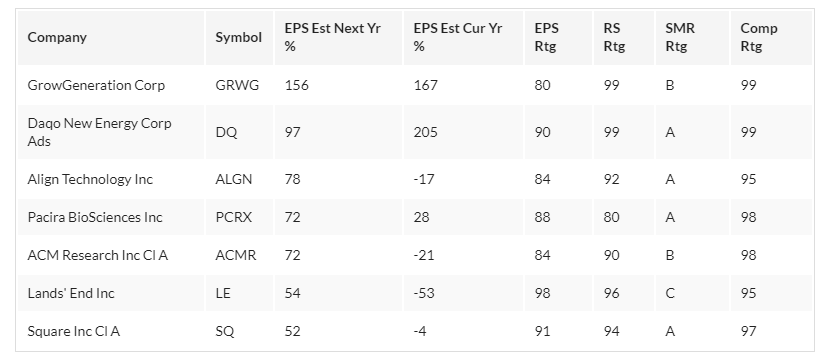Image resolution: width=825 pixels, height=360 pixels.
Task: Click the GRWG ticker symbol
Action: [x=237, y=85]
